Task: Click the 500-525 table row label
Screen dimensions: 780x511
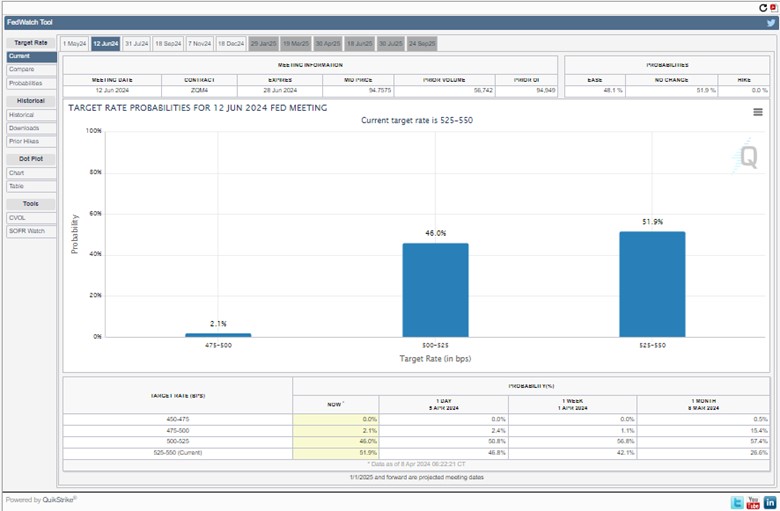Action: 178,442
